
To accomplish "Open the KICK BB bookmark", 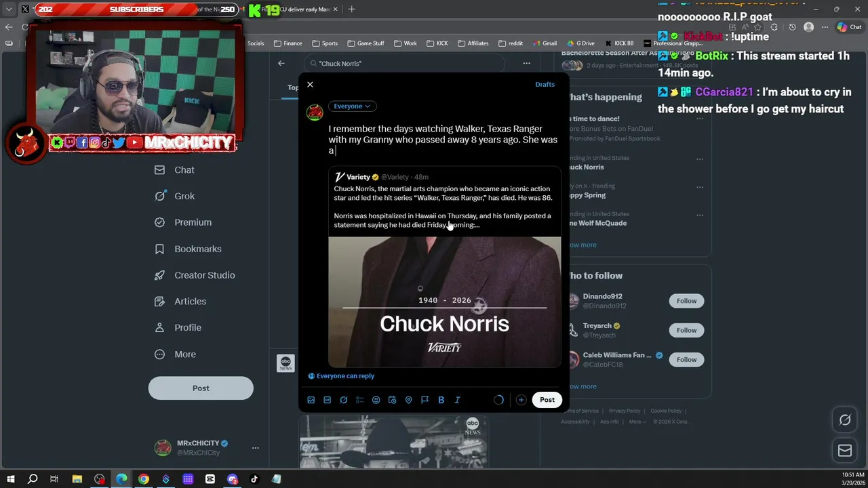I will point(619,43).
